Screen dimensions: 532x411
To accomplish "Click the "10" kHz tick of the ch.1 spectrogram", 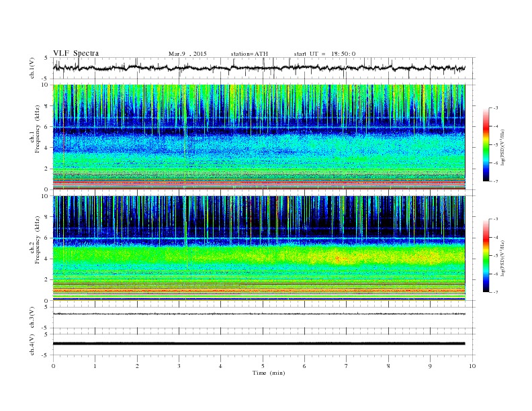I will tap(45, 85).
